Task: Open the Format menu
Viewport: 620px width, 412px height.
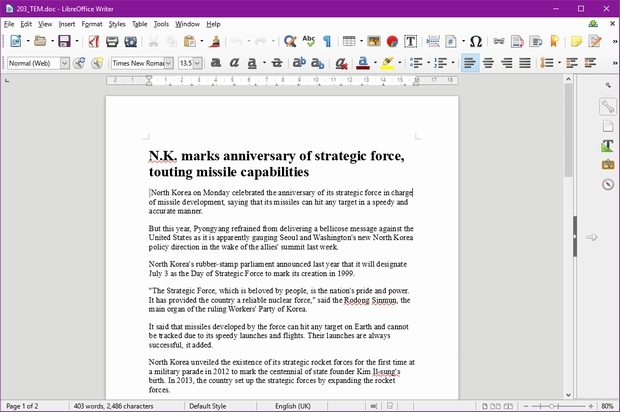Action: (x=91, y=23)
